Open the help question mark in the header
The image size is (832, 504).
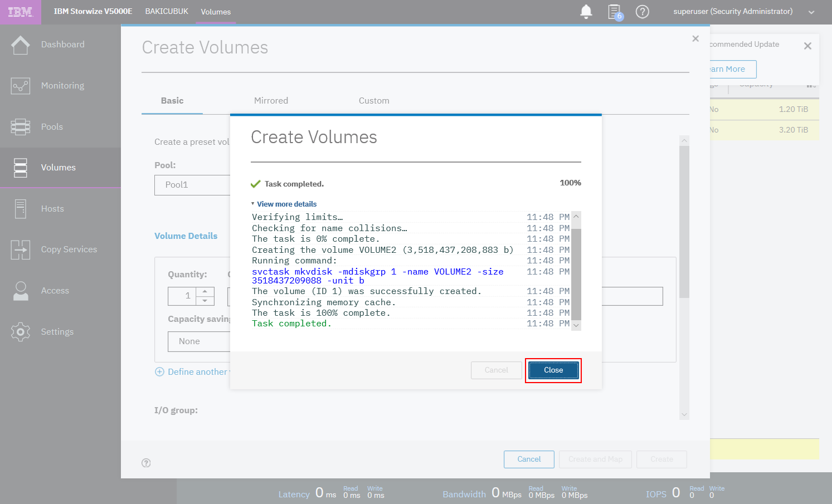[x=643, y=12]
